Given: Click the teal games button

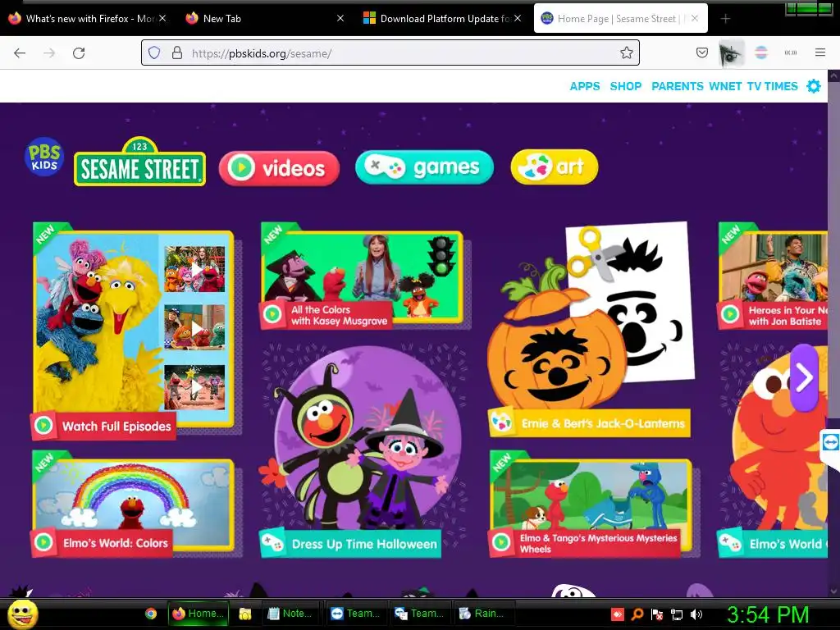Looking at the screenshot, I should pos(424,167).
